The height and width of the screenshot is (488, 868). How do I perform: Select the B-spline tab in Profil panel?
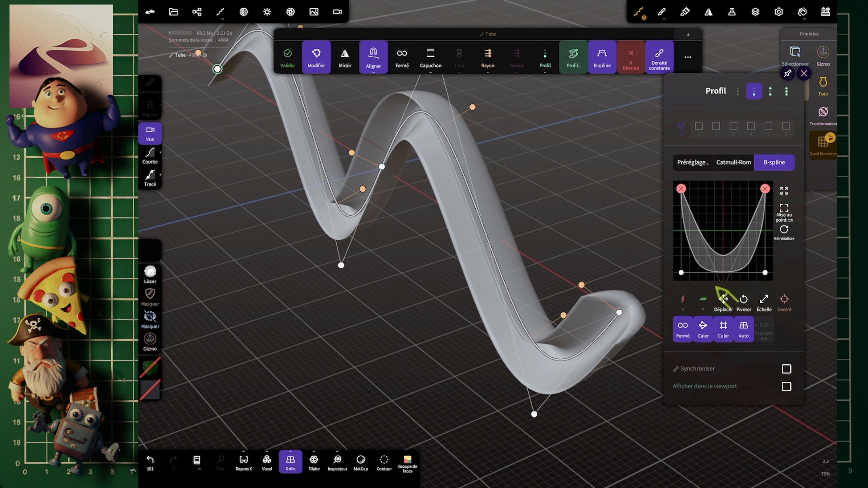[774, 162]
